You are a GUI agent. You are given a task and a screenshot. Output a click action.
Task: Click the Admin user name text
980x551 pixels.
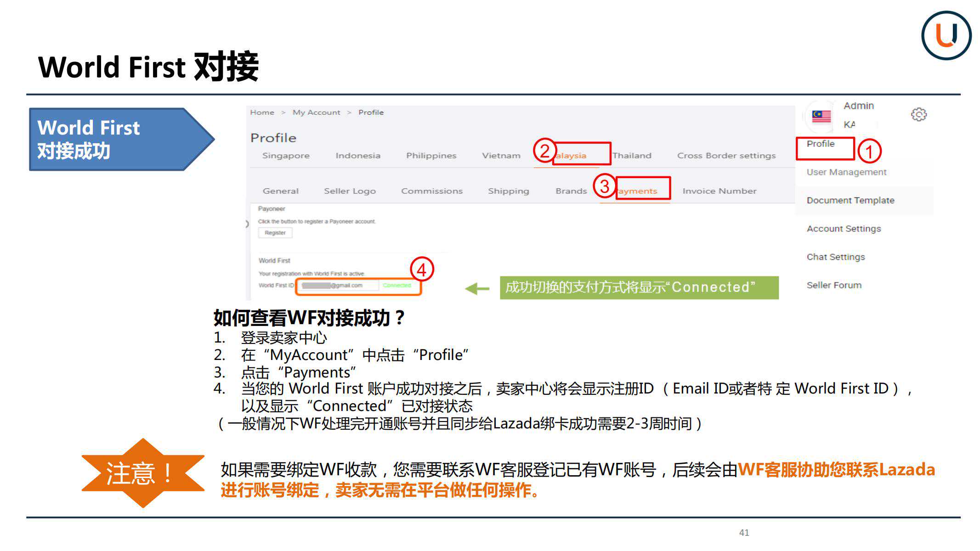click(x=859, y=106)
